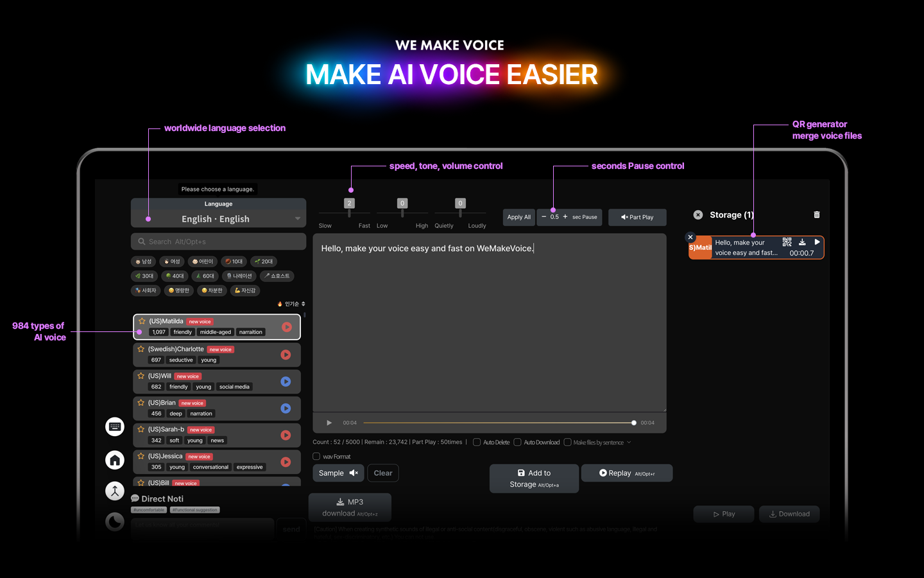The width and height of the screenshot is (924, 578).
Task: Go to home via the sidebar house icon
Action: tap(115, 460)
